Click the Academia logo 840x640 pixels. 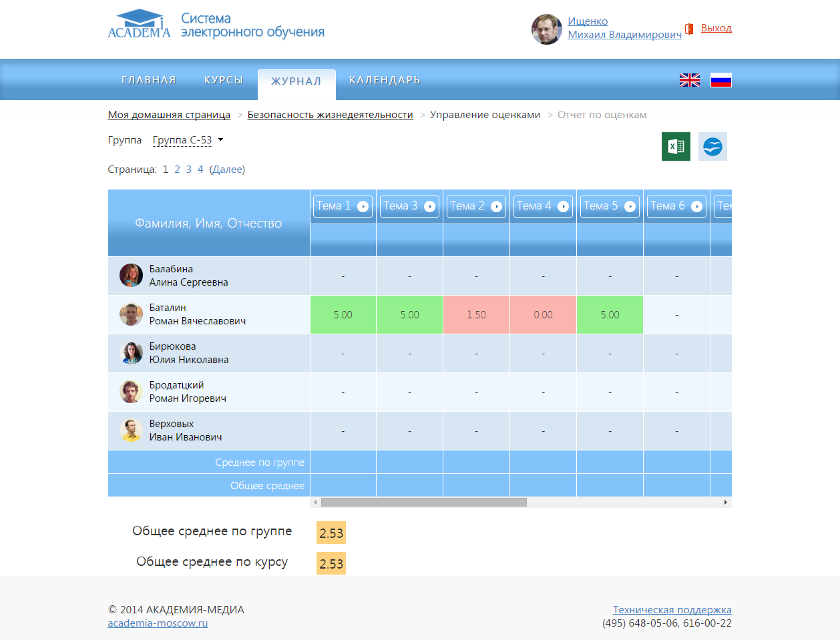pos(139,25)
